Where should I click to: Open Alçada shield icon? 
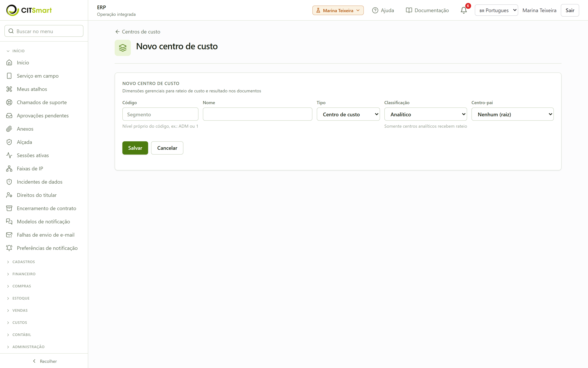tap(9, 142)
